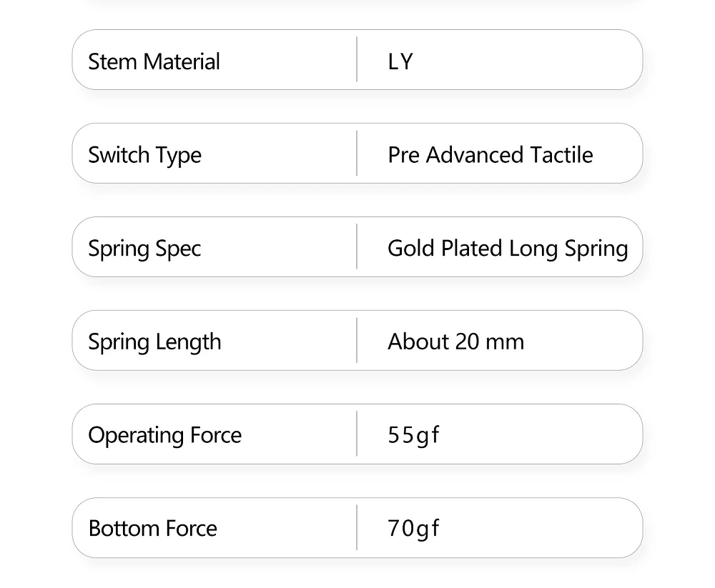The height and width of the screenshot is (588, 715).
Task: Select the LY stem material value
Action: point(400,61)
